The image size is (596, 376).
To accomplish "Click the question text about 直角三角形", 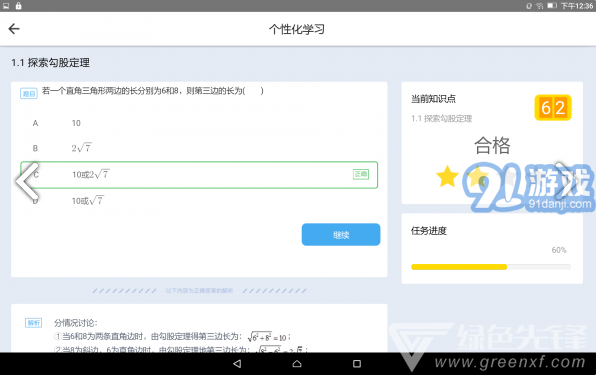I will [152, 91].
